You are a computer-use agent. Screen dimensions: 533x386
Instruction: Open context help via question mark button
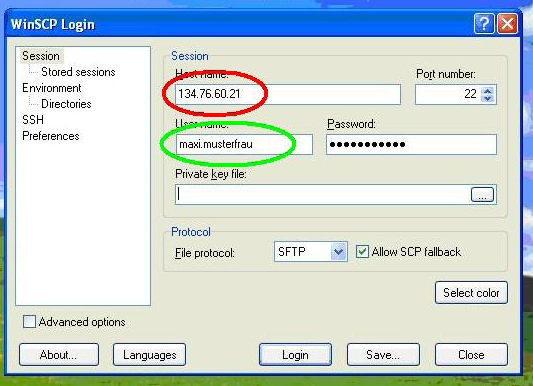click(x=484, y=24)
